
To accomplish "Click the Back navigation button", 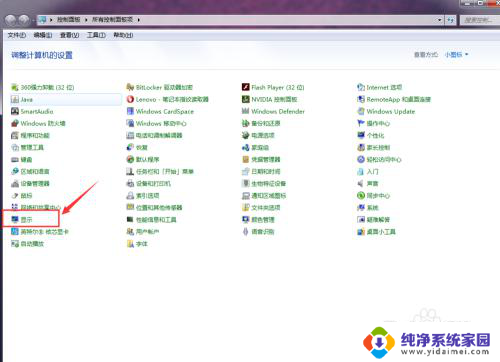I will 11,20.
